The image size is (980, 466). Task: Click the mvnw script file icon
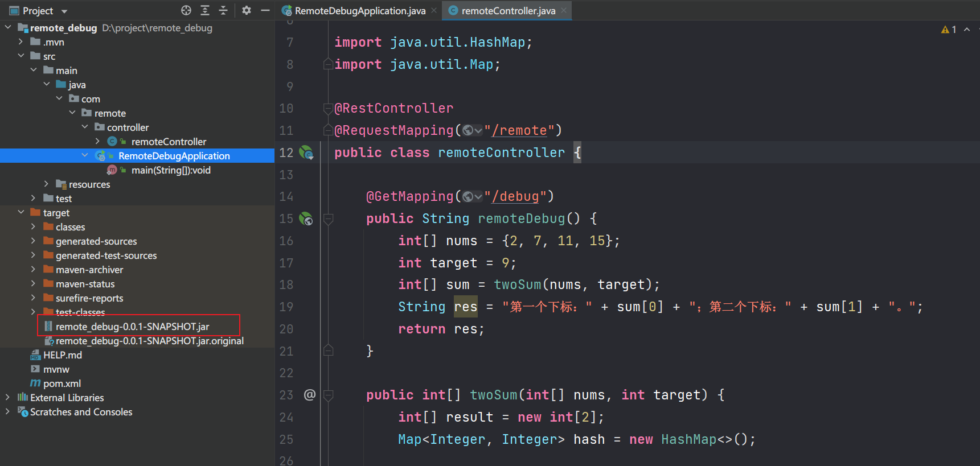click(x=35, y=369)
